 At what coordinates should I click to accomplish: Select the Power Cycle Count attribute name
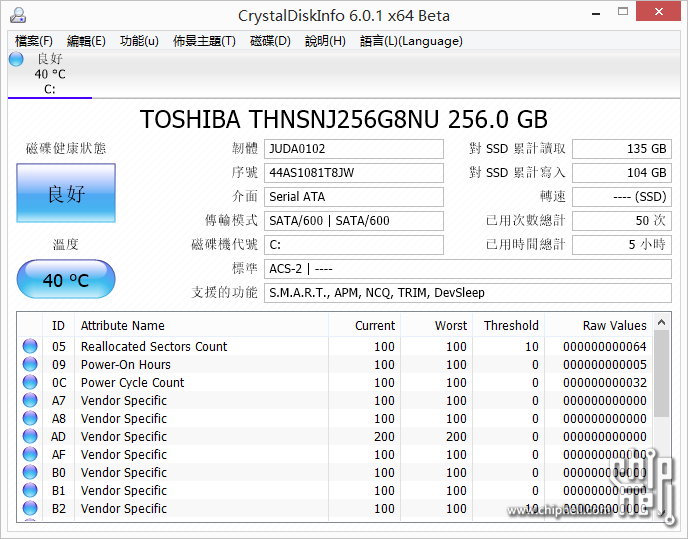tap(133, 382)
